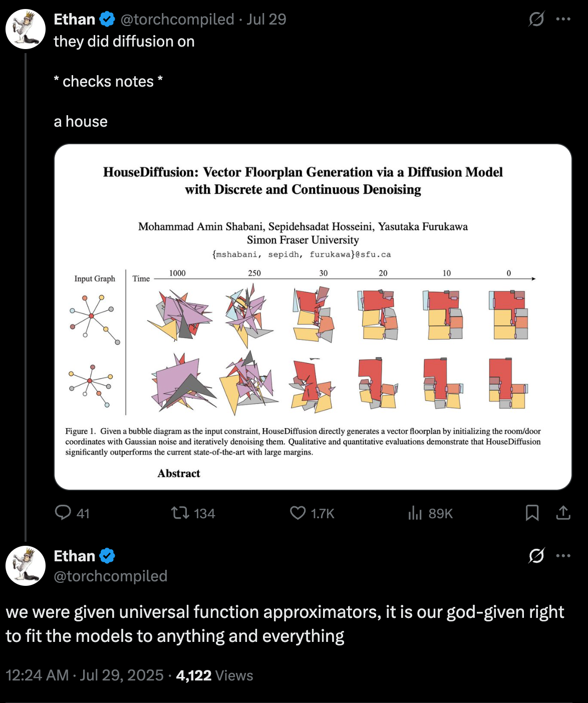Click the reply icon with 41 comments
The width and height of the screenshot is (588, 703).
(x=63, y=513)
